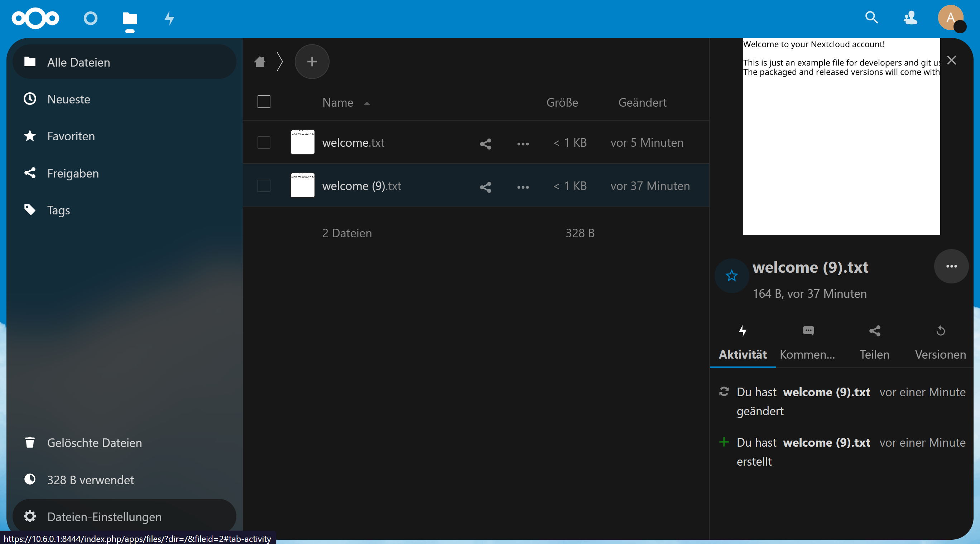Viewport: 980px width, 544px height.
Task: Open the Contacts menu icon
Action: 911,18
